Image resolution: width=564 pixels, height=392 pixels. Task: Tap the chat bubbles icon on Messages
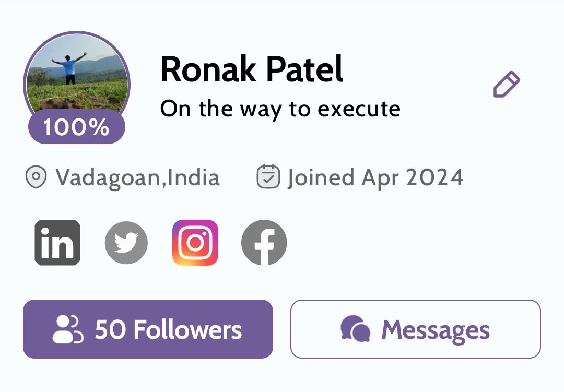355,330
